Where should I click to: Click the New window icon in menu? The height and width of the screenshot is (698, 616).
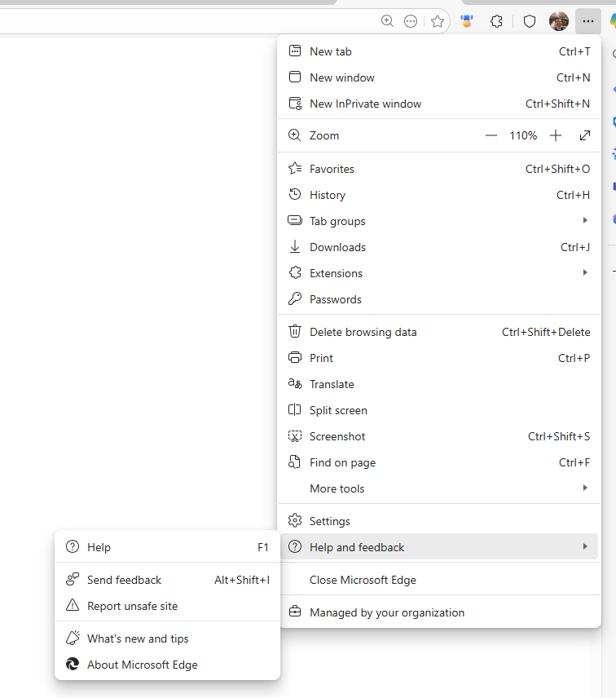(295, 77)
